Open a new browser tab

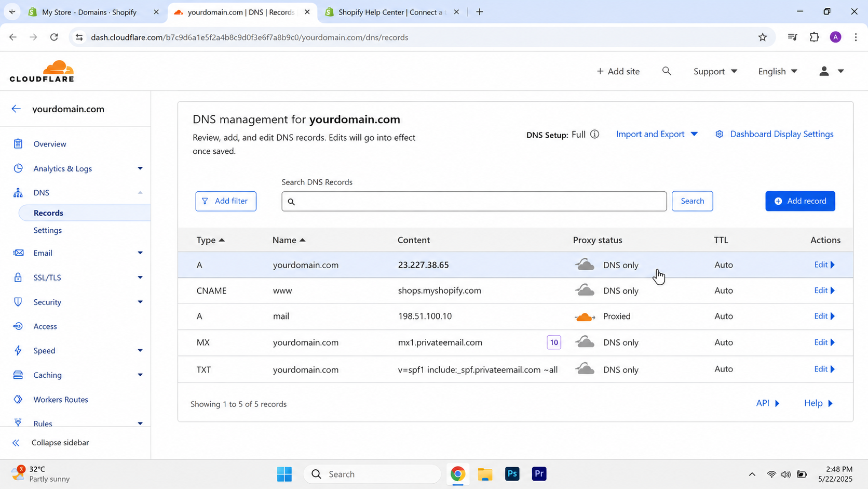click(x=480, y=12)
